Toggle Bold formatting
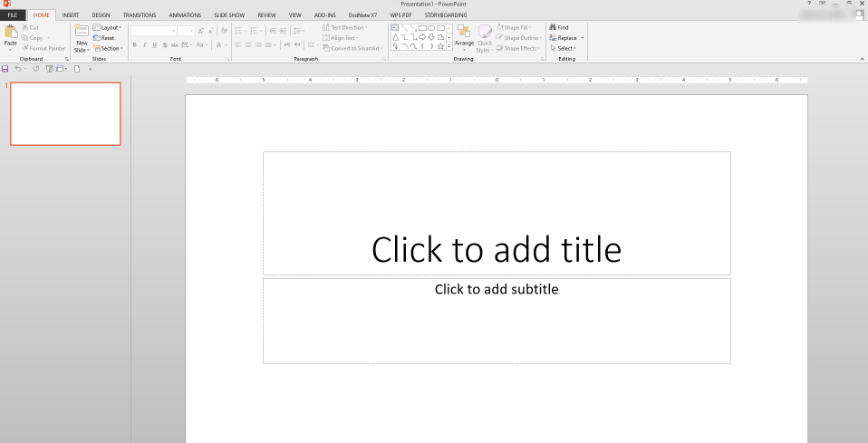The width and height of the screenshot is (868, 443). pos(134,45)
